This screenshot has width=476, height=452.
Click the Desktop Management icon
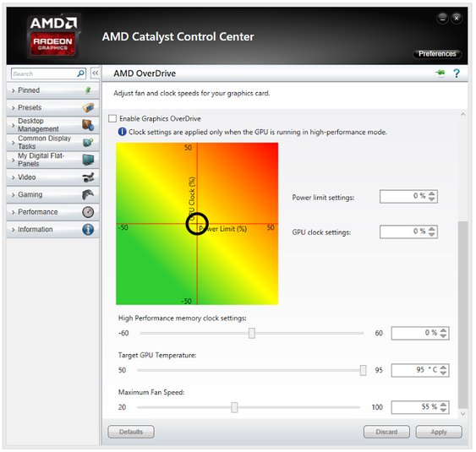[88, 125]
